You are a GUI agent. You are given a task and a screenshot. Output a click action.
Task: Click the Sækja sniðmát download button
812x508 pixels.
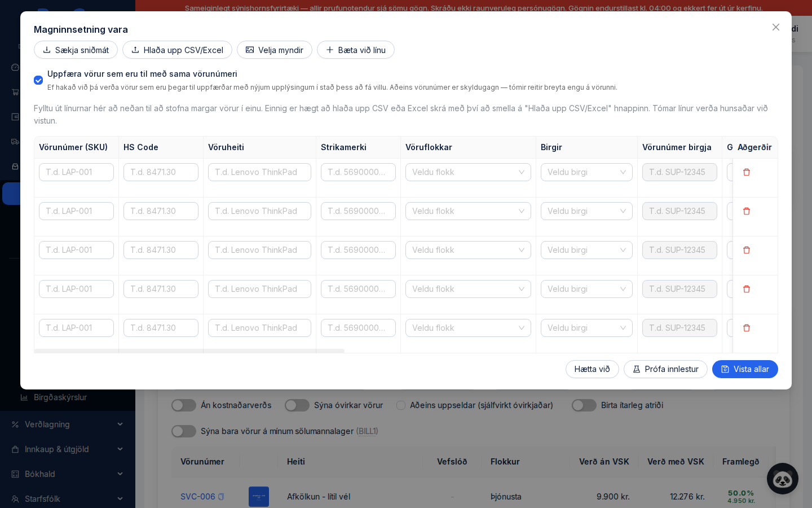[x=76, y=50]
